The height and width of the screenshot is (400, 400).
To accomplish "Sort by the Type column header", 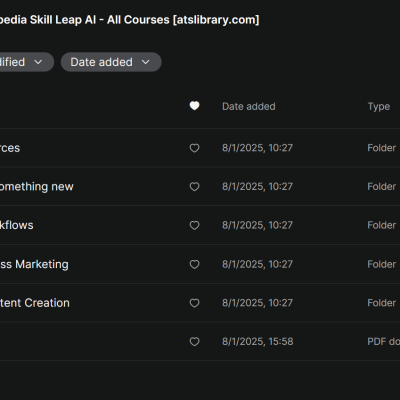I will click(379, 106).
